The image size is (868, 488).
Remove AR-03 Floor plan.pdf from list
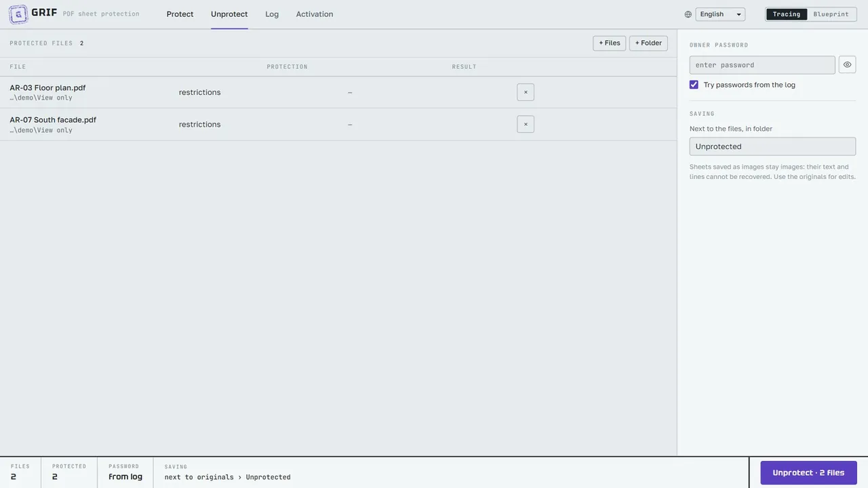[x=526, y=92]
